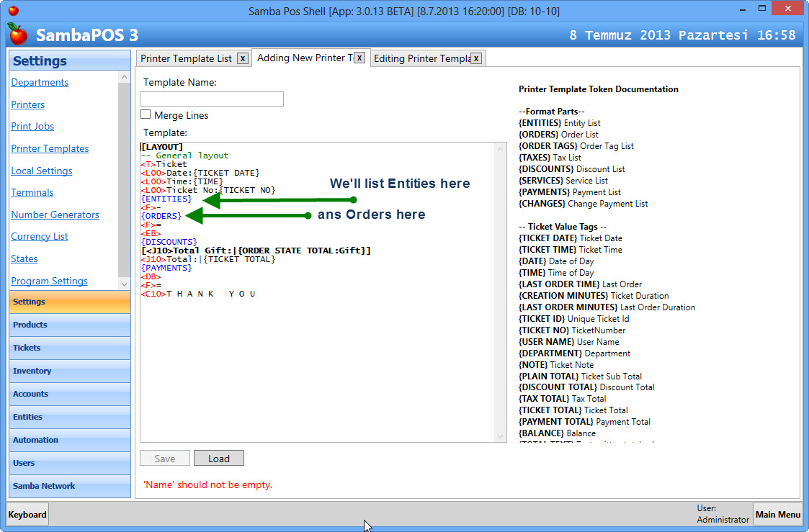Click the Template Name input field
Screen dimensions: 809x532
point(212,99)
